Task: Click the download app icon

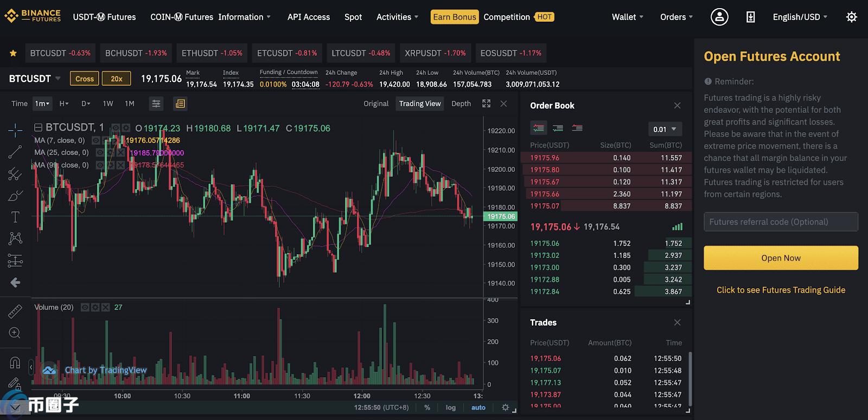Action: [x=751, y=17]
